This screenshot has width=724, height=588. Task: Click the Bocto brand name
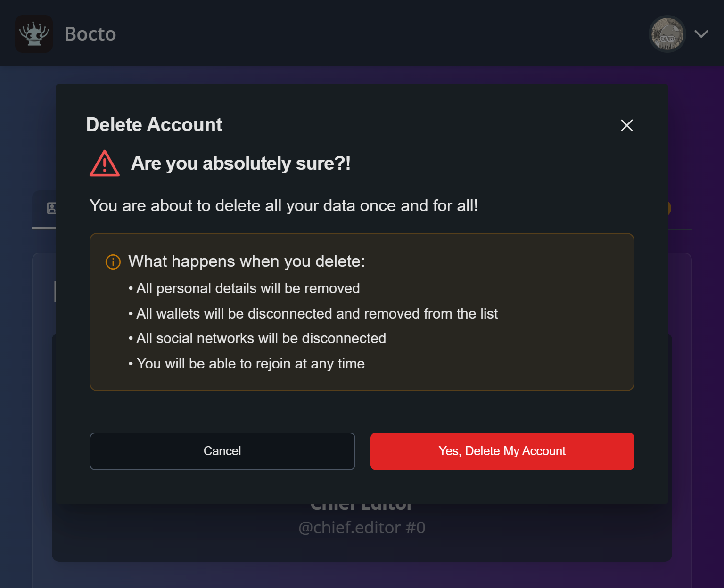(x=90, y=34)
